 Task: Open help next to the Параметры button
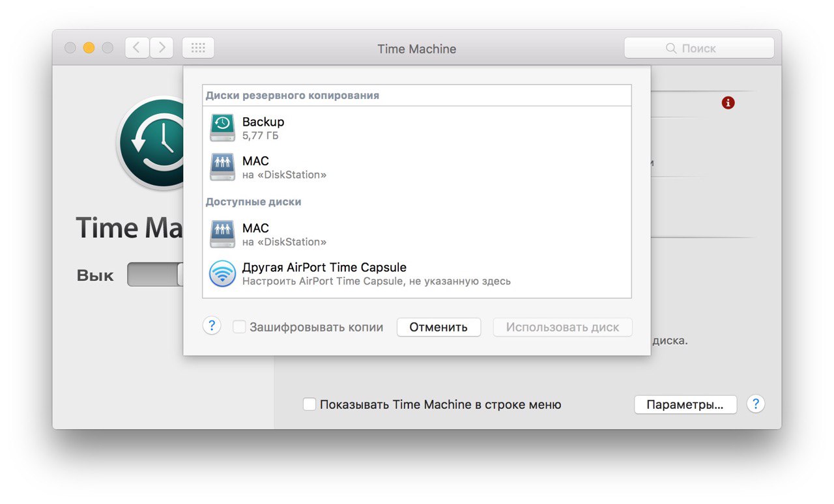pyautogui.click(x=756, y=404)
